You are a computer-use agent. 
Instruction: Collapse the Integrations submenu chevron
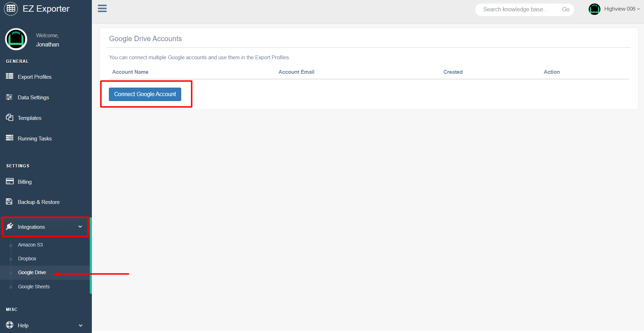coord(80,227)
